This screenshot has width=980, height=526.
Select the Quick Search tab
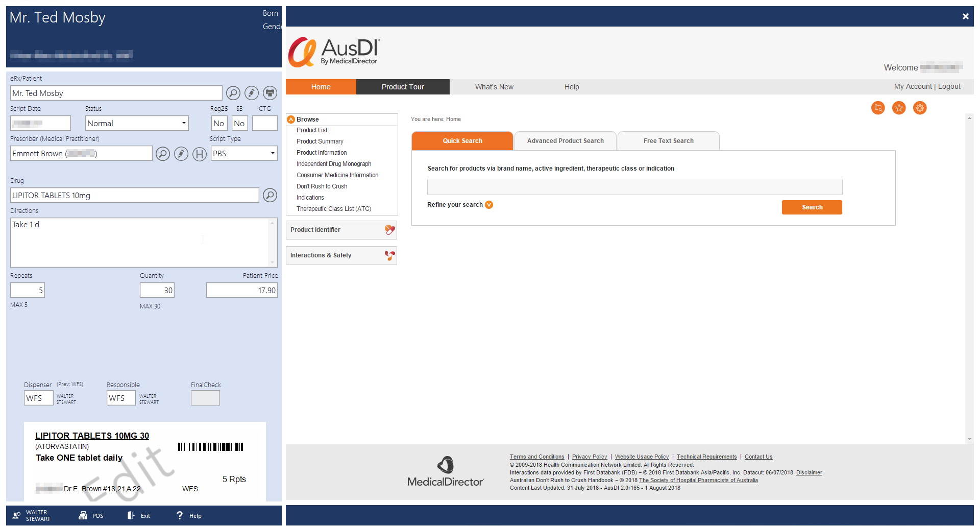click(462, 141)
